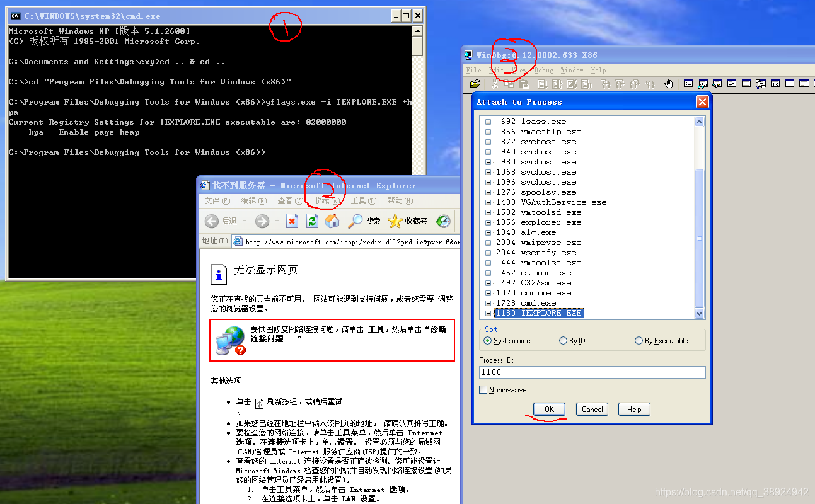
Task: Click the WinDbg Step Into icon
Action: coord(606,84)
